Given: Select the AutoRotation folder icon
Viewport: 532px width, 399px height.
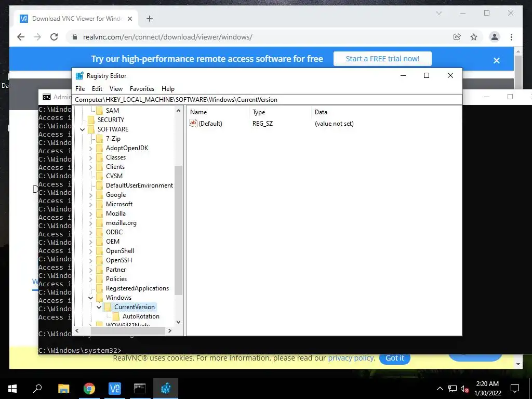Looking at the screenshot, I should pos(116,316).
